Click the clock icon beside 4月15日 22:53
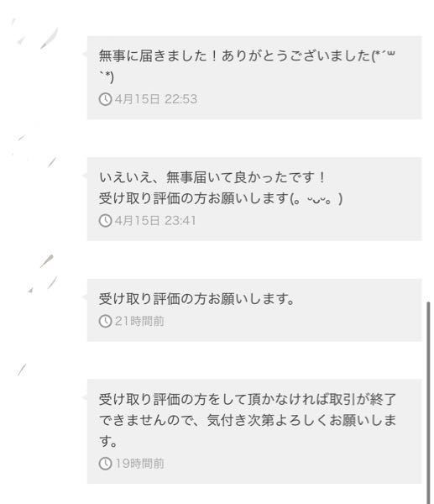The image size is (434, 504). click(105, 99)
